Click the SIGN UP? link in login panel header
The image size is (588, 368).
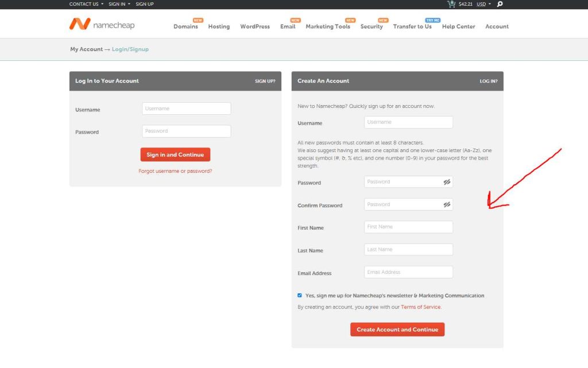click(265, 82)
